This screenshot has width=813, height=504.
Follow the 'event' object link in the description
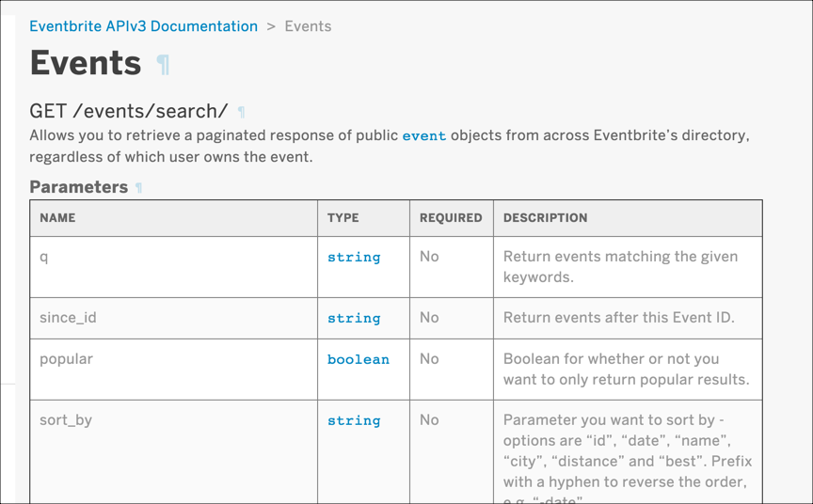click(x=423, y=135)
